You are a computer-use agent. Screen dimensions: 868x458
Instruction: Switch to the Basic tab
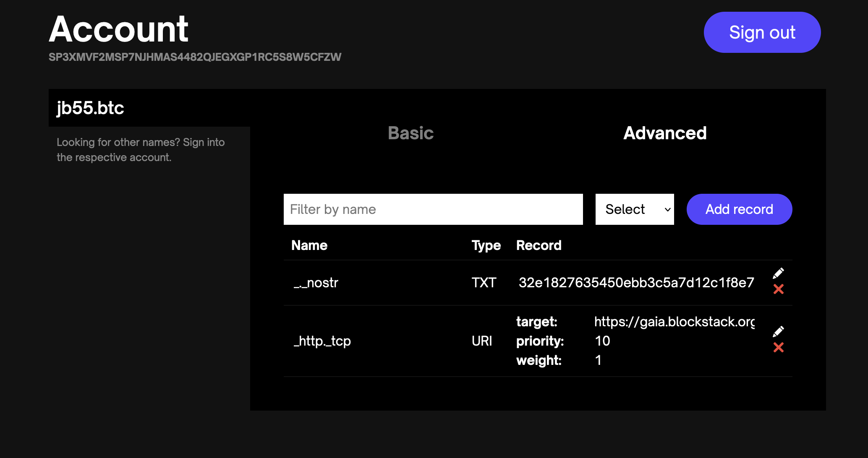[x=410, y=133]
